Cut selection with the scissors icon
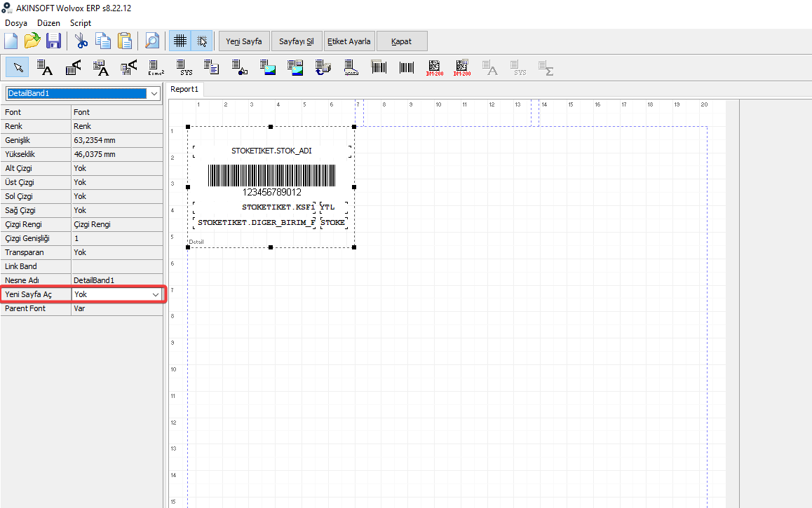Image resolution: width=812 pixels, height=508 pixels. click(81, 41)
